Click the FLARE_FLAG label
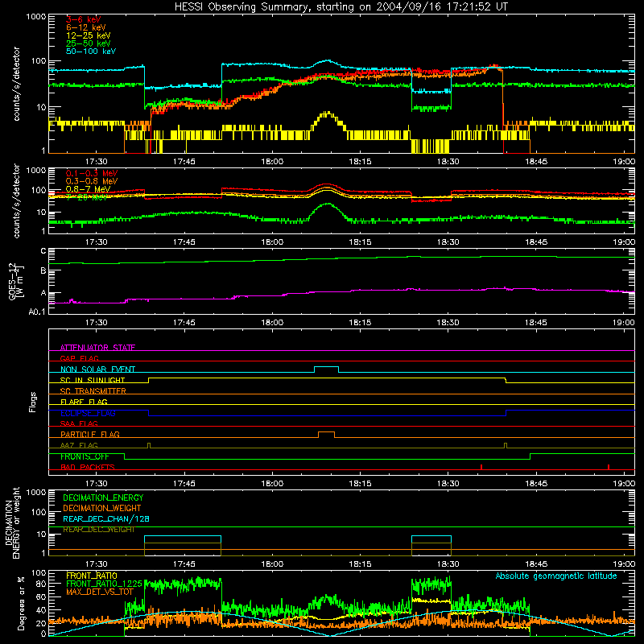This screenshot has width=644, height=644. [x=84, y=402]
